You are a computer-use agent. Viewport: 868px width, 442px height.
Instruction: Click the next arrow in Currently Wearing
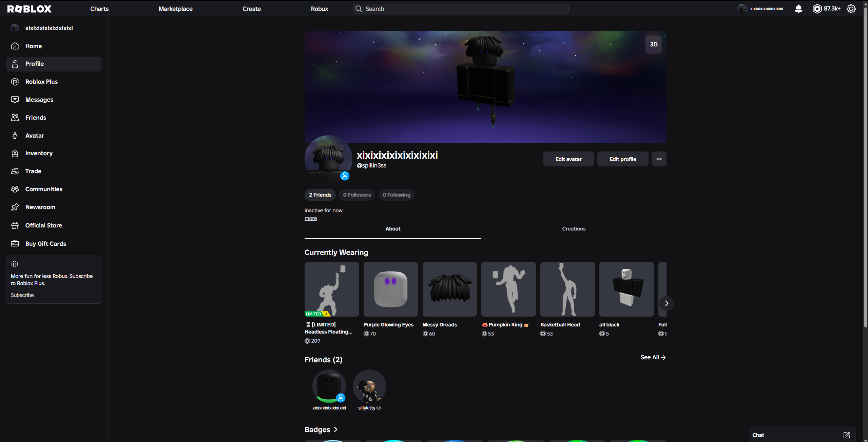tap(666, 303)
